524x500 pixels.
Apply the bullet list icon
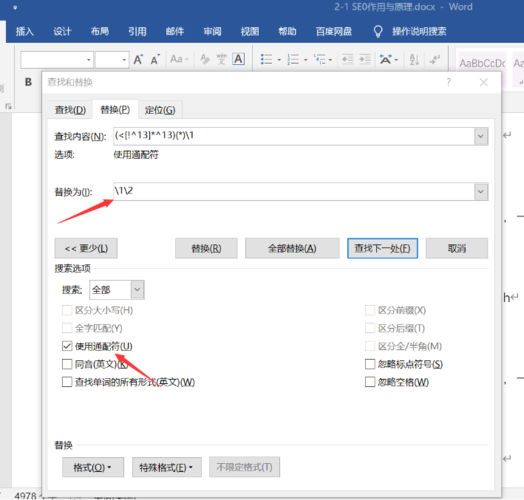(x=266, y=59)
